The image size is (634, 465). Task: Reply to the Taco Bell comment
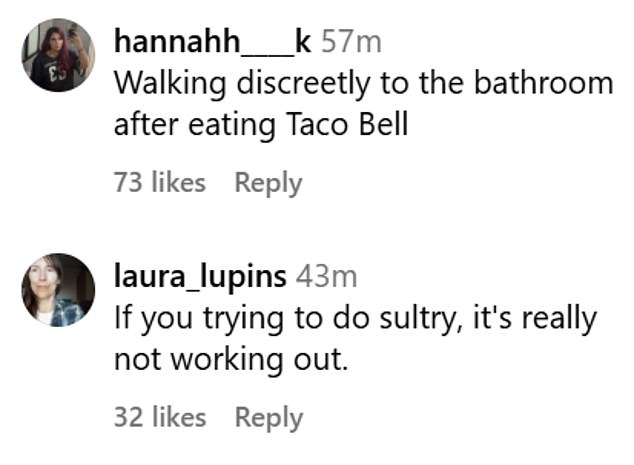(268, 184)
